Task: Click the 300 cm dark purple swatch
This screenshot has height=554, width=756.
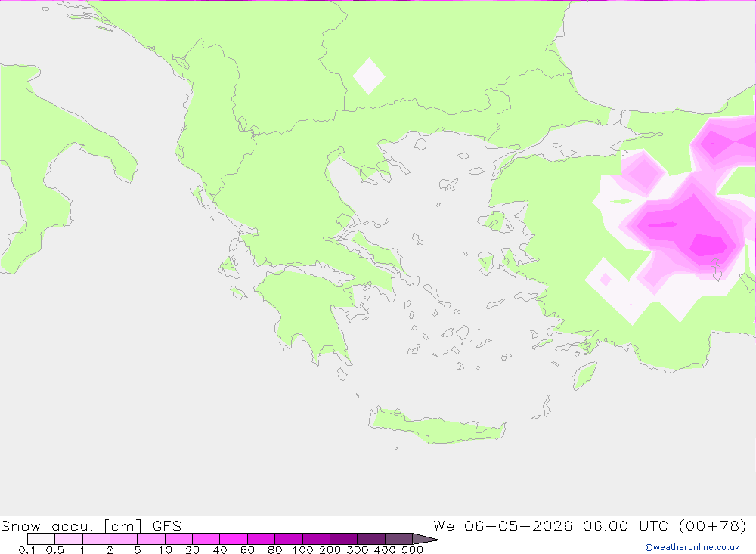Action: coord(370,539)
